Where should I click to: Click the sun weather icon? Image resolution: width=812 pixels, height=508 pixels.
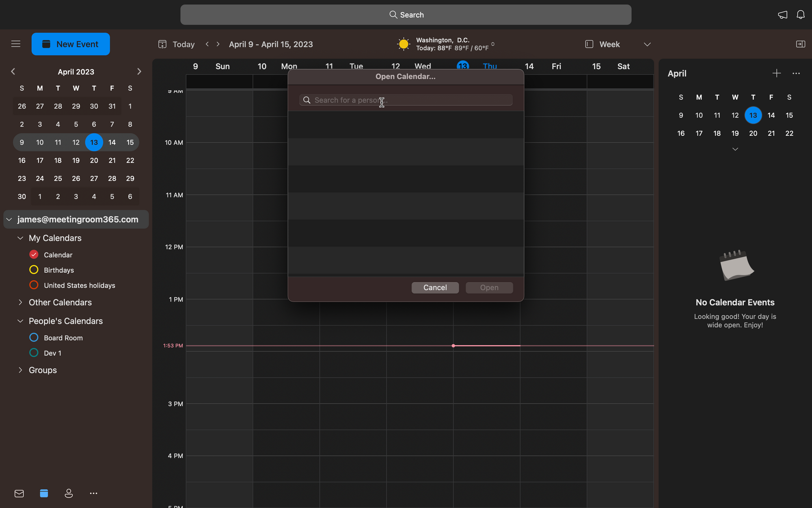pyautogui.click(x=404, y=44)
